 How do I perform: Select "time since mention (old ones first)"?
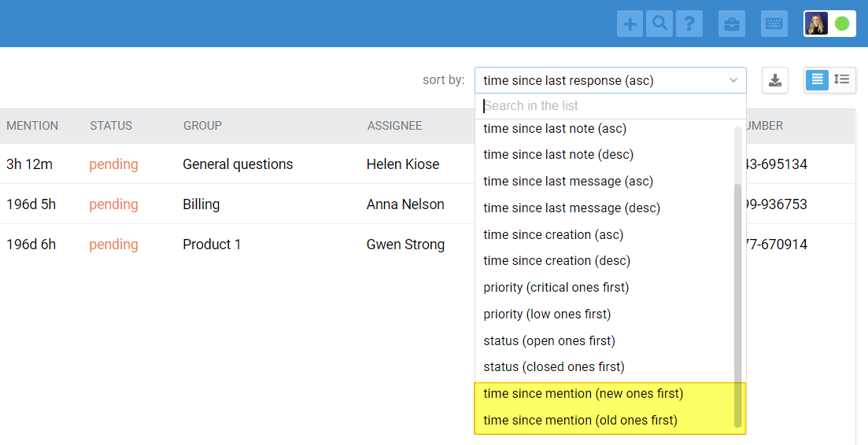(580, 421)
